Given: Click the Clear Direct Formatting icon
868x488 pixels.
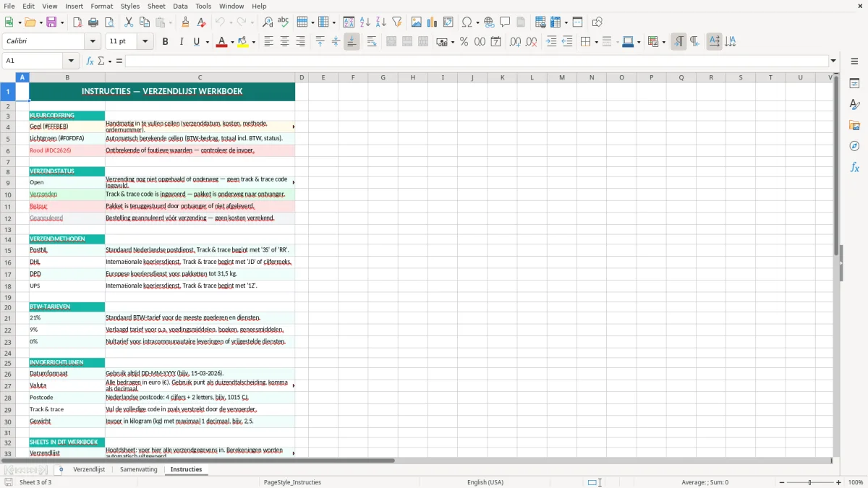Looking at the screenshot, I should coord(201,22).
